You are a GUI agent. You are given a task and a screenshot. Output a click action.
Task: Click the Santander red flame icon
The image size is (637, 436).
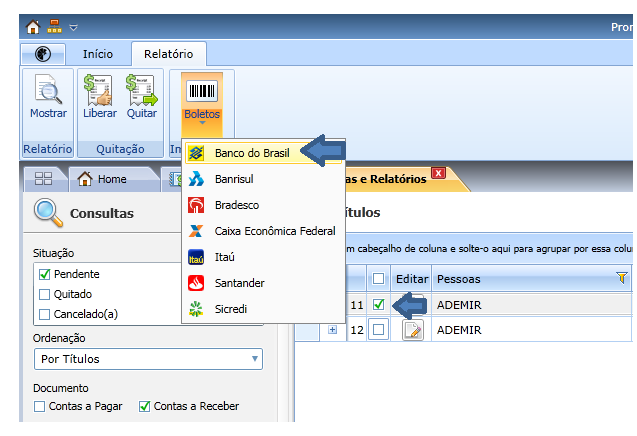196,283
